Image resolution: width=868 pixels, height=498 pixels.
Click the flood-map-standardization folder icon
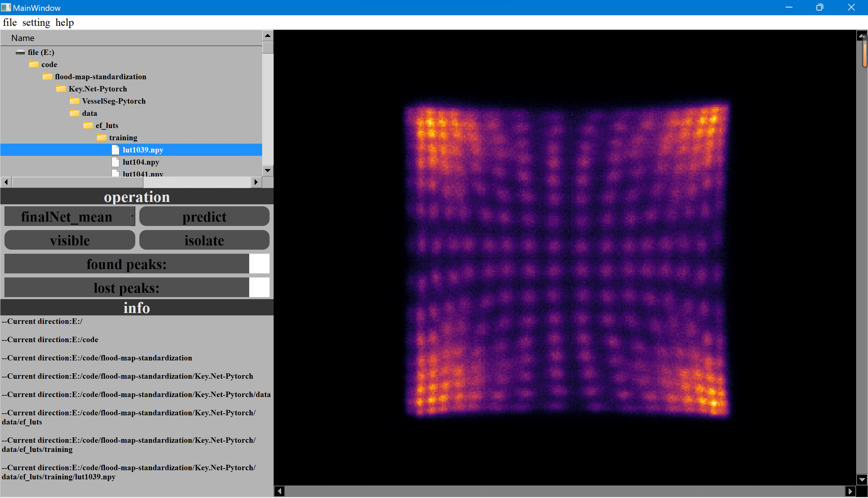pyautogui.click(x=47, y=77)
